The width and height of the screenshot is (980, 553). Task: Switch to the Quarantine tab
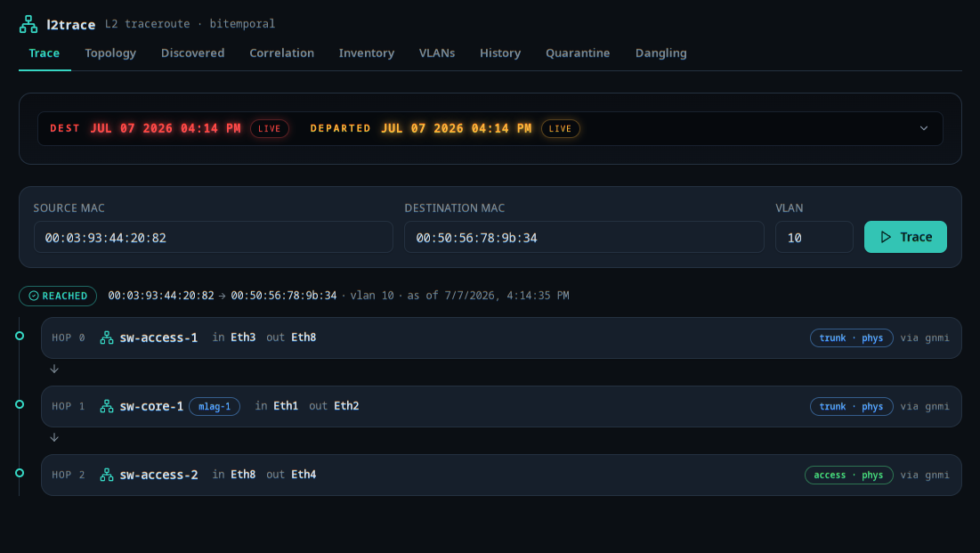pos(578,53)
